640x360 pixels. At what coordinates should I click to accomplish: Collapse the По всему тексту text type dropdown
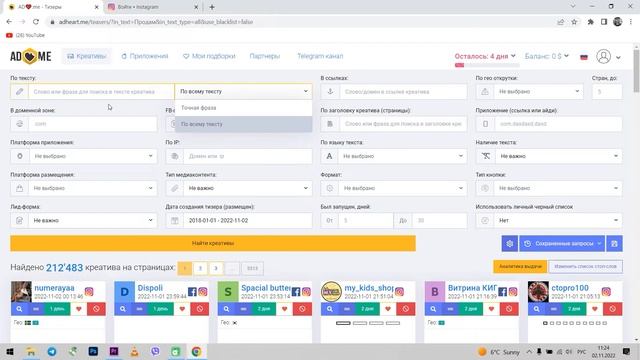click(244, 91)
